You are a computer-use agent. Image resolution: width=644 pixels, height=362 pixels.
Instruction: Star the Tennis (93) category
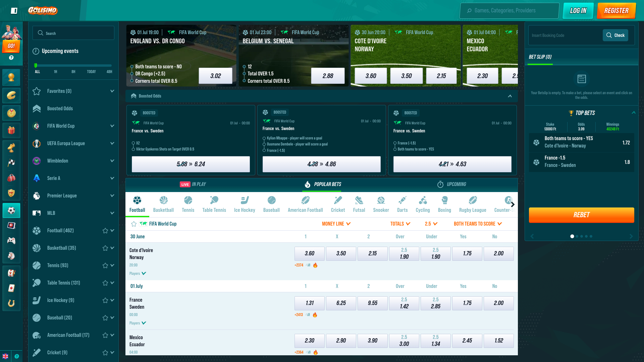click(105, 265)
